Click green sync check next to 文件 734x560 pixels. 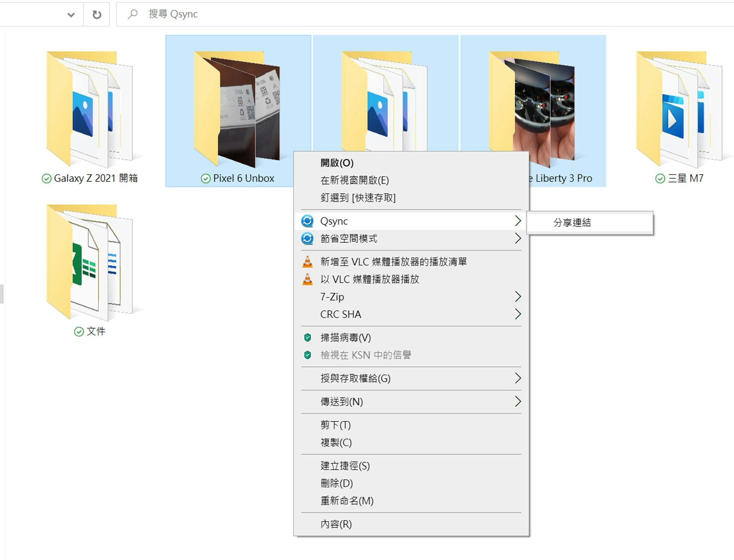(79, 332)
